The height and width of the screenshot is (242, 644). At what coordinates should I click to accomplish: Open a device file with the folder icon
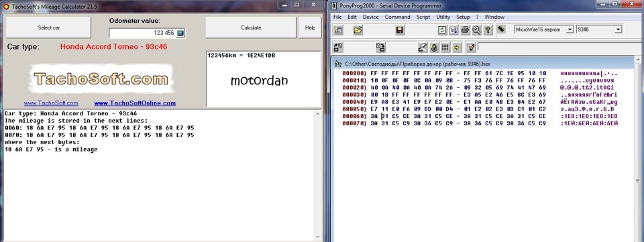coord(358,29)
